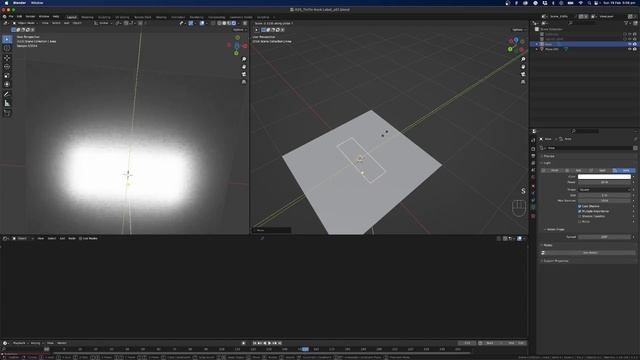Jump to timeline end frame
The width and height of the screenshot is (640, 360).
tap(280, 343)
